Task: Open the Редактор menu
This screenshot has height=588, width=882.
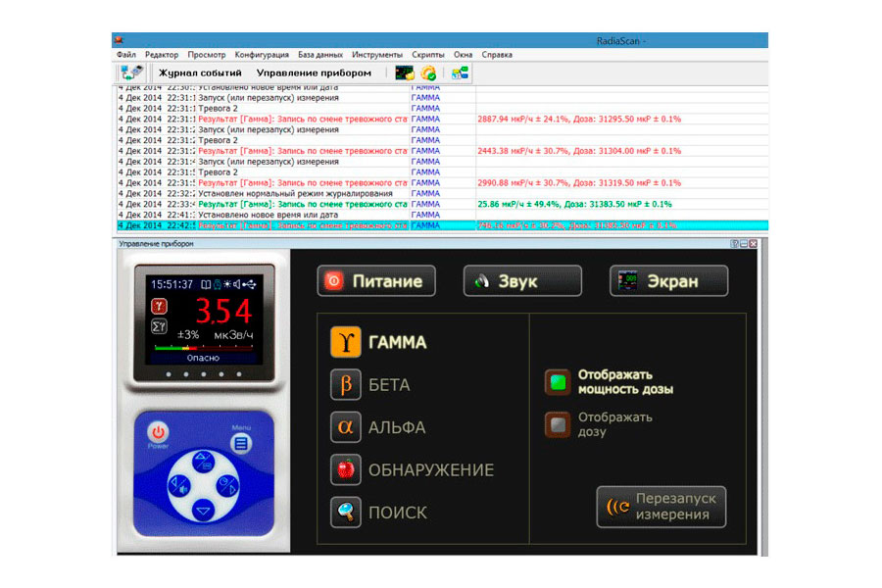Action: tap(162, 55)
